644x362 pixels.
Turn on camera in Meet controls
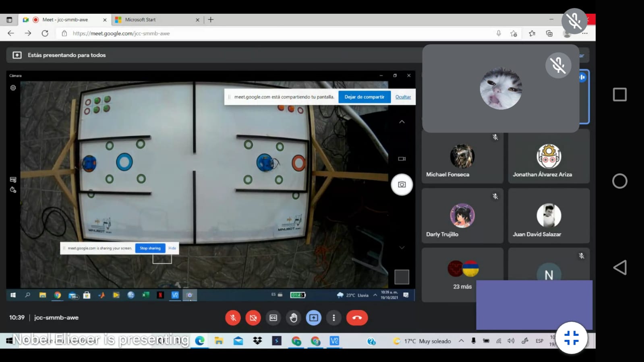(x=253, y=318)
